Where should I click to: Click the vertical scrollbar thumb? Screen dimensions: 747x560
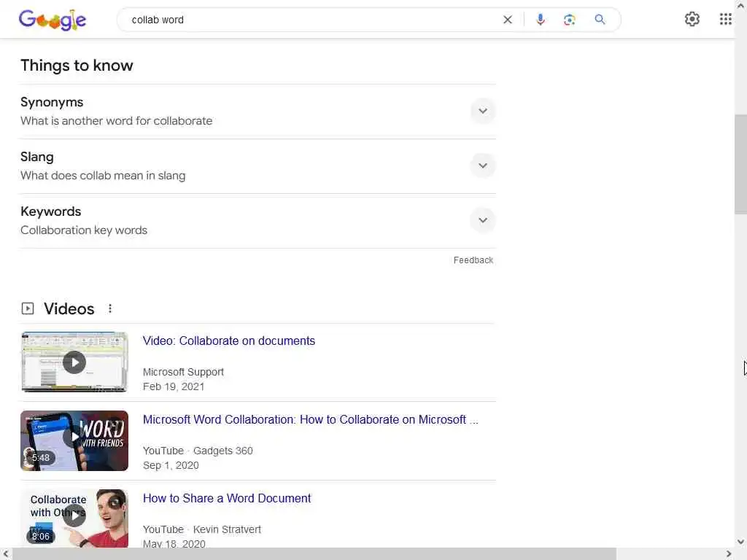pyautogui.click(x=740, y=164)
